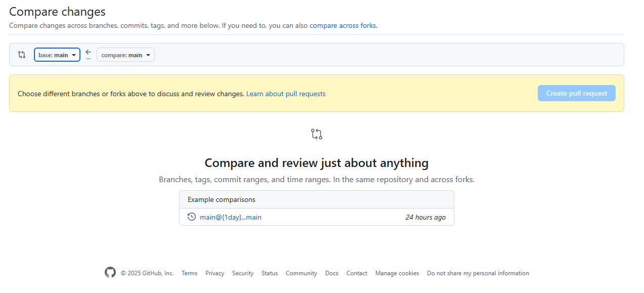This screenshot has height=293, width=644.
Task: Open the Terms footer link
Action: [x=189, y=273]
